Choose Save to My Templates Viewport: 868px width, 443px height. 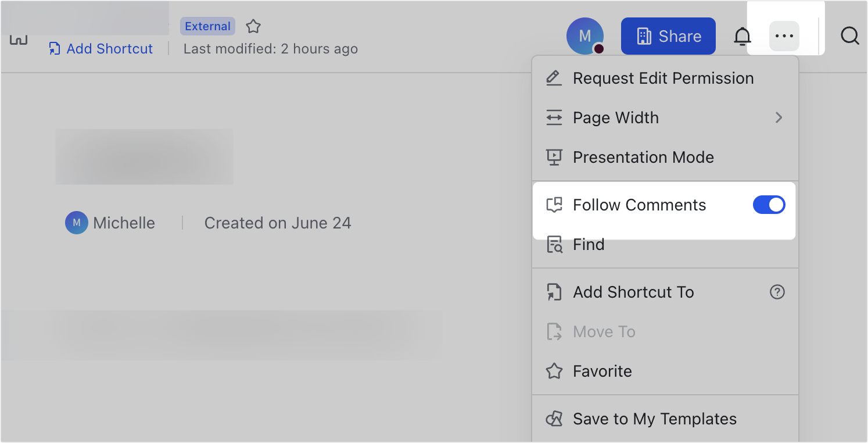tap(665, 419)
